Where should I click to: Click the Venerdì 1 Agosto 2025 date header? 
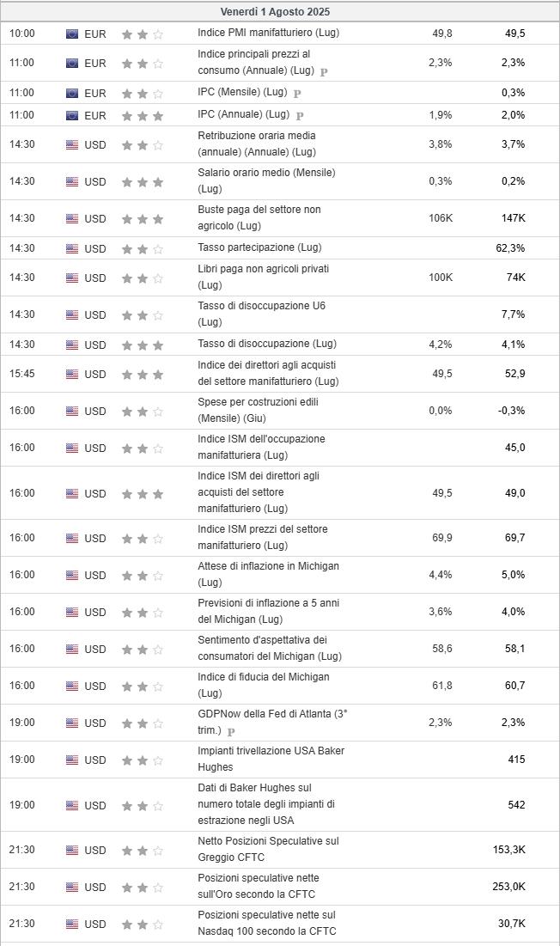(x=275, y=11)
